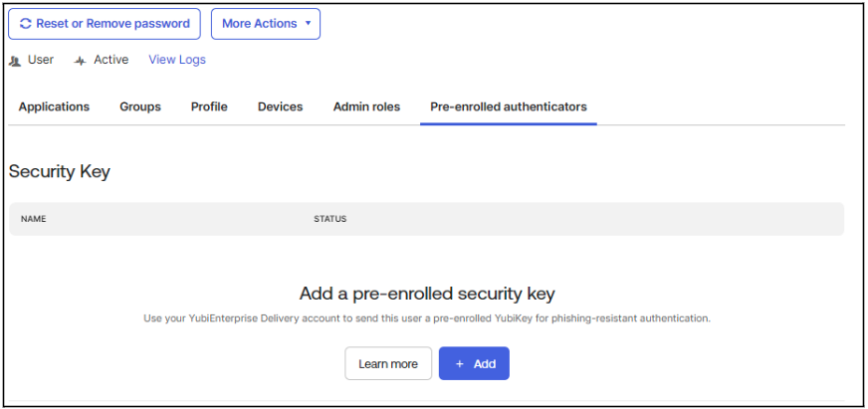Click the STATUS column header
This screenshot has height=409, width=868.
pos(329,219)
